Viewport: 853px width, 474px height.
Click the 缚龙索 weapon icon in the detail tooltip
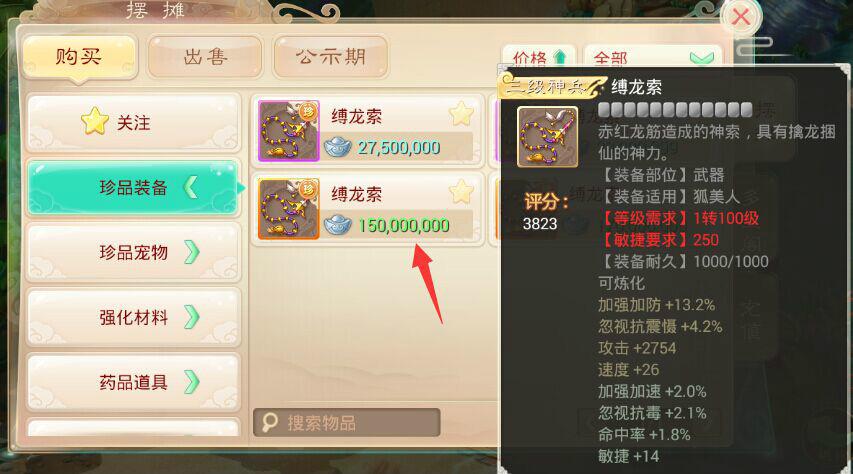547,137
